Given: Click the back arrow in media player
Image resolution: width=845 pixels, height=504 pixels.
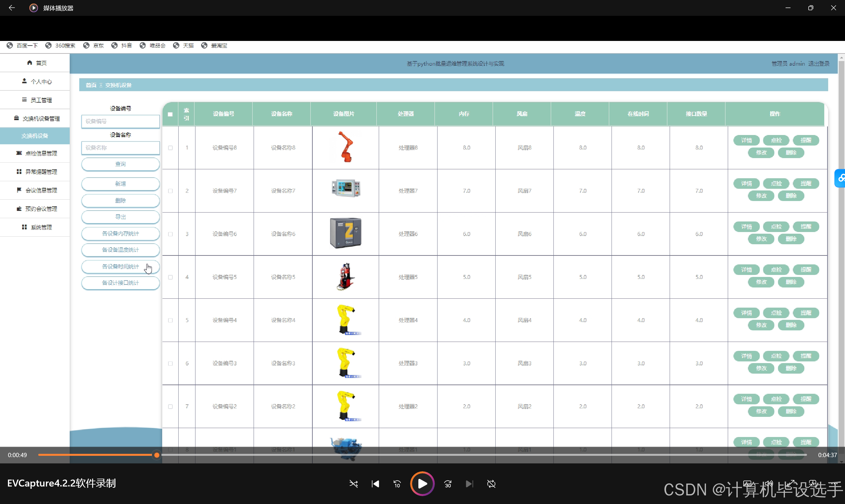Looking at the screenshot, I should pyautogui.click(x=12, y=8).
